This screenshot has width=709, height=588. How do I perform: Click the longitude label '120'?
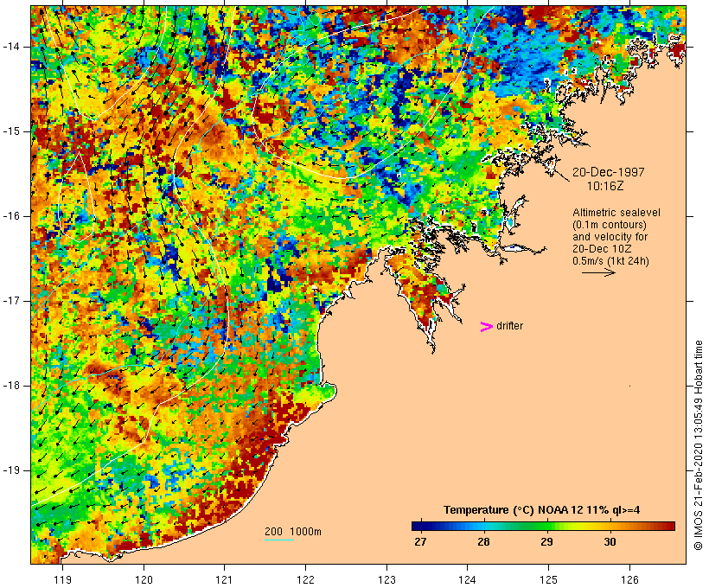coord(144,579)
